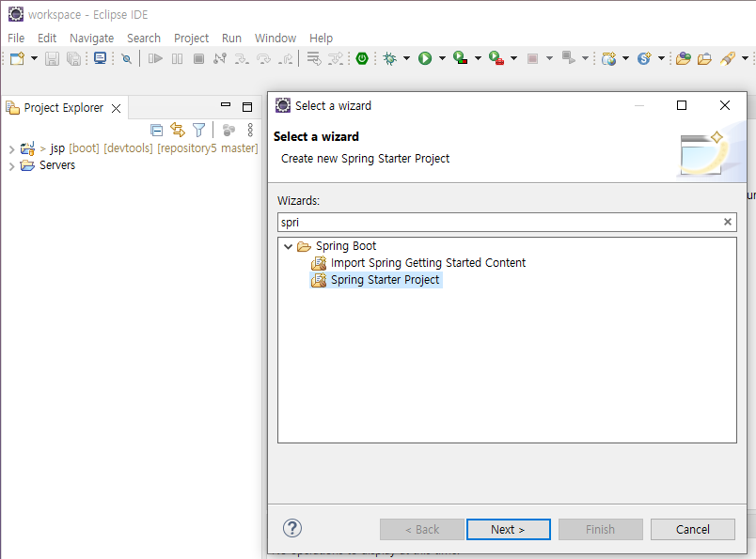Open the Debug dropdown arrow
The width and height of the screenshot is (756, 559).
pos(406,58)
